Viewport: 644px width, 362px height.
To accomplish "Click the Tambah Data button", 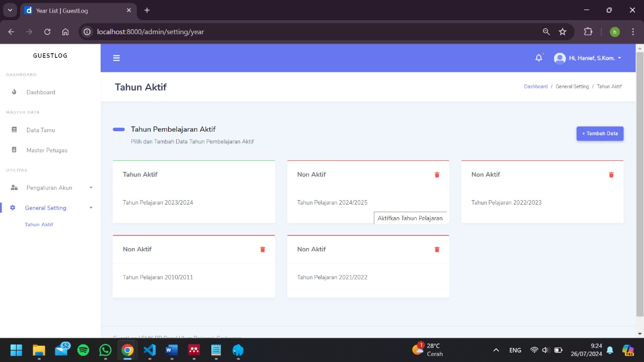I will (x=600, y=134).
